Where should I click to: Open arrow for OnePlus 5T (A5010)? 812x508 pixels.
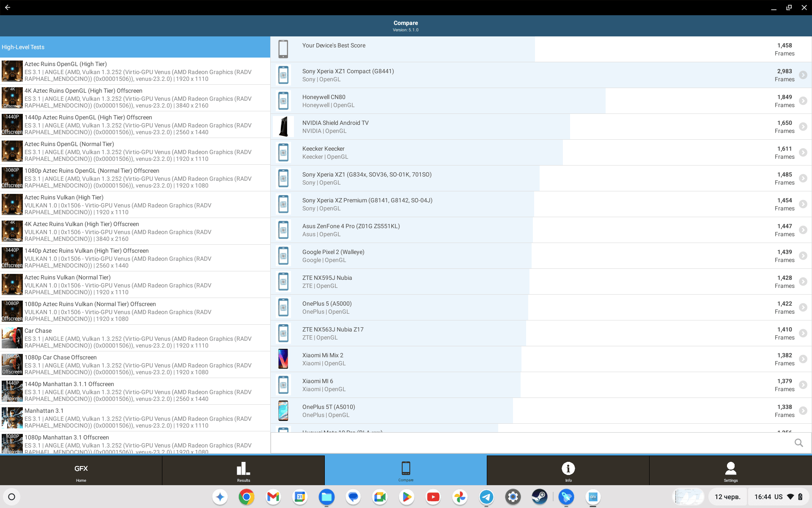click(x=803, y=411)
